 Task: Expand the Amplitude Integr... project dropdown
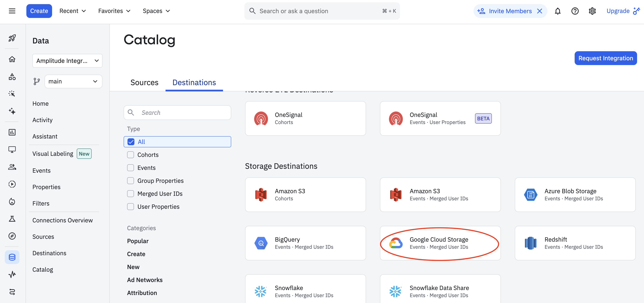[67, 61]
